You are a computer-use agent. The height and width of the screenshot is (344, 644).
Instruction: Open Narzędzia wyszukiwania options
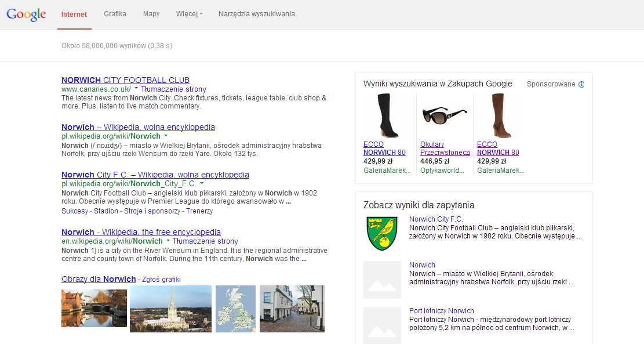point(257,13)
